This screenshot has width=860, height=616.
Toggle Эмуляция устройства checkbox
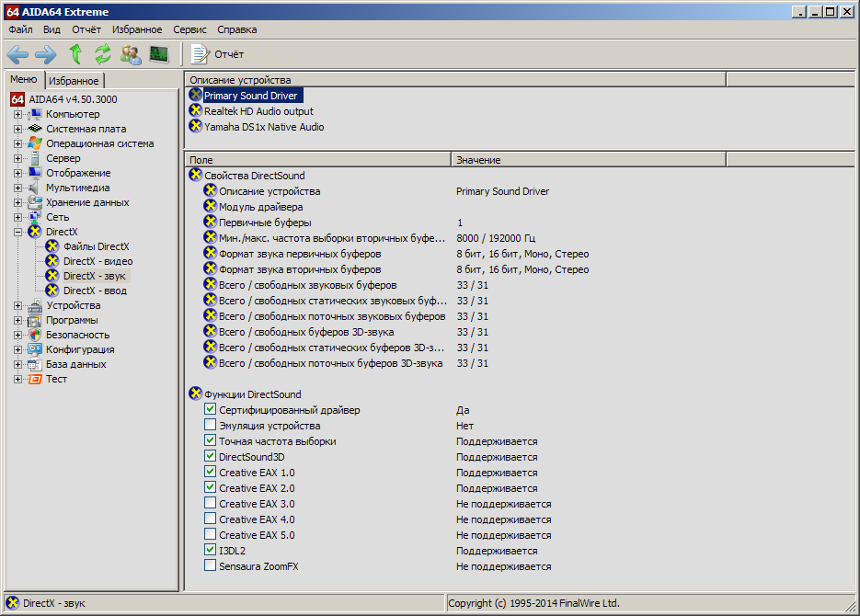(210, 425)
